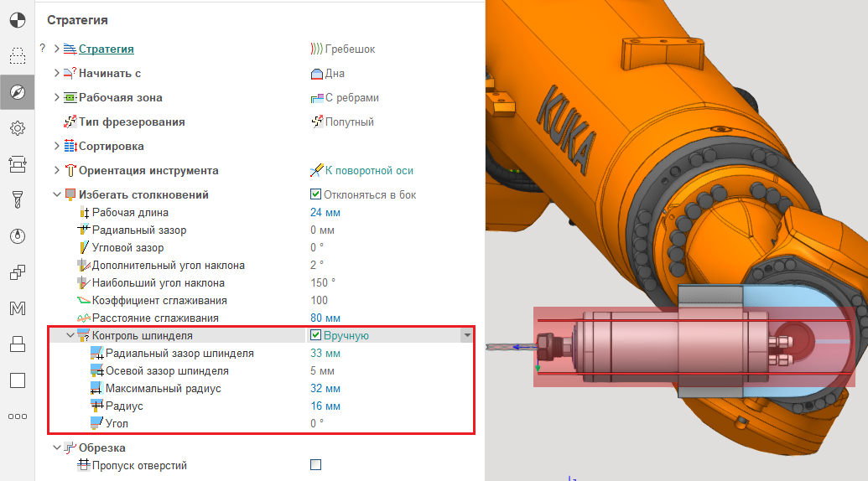
Task: Toggle the 'Вручную' checkbox
Action: click(x=316, y=336)
